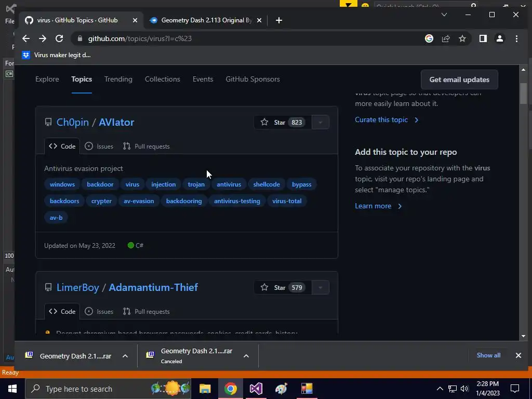Open the Chrome side panel

(483, 38)
